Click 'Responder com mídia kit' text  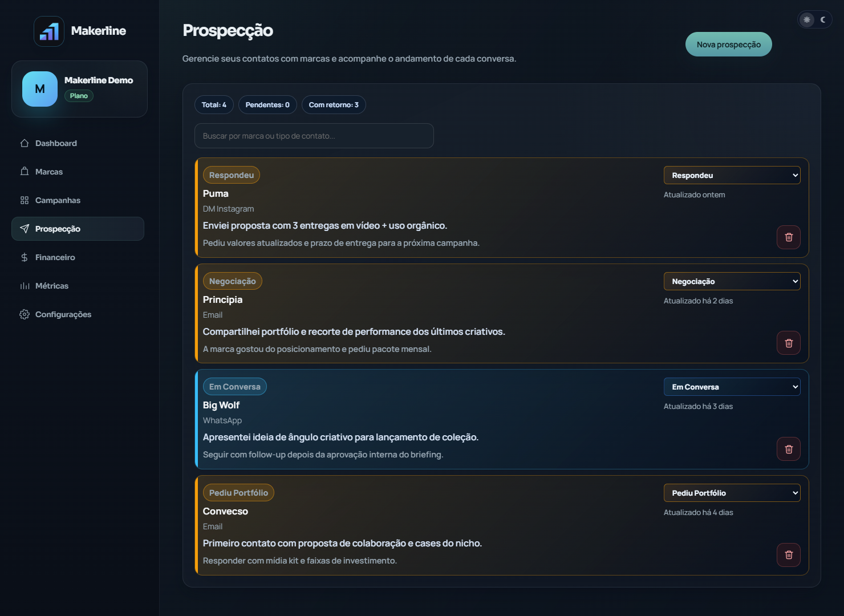300,561
